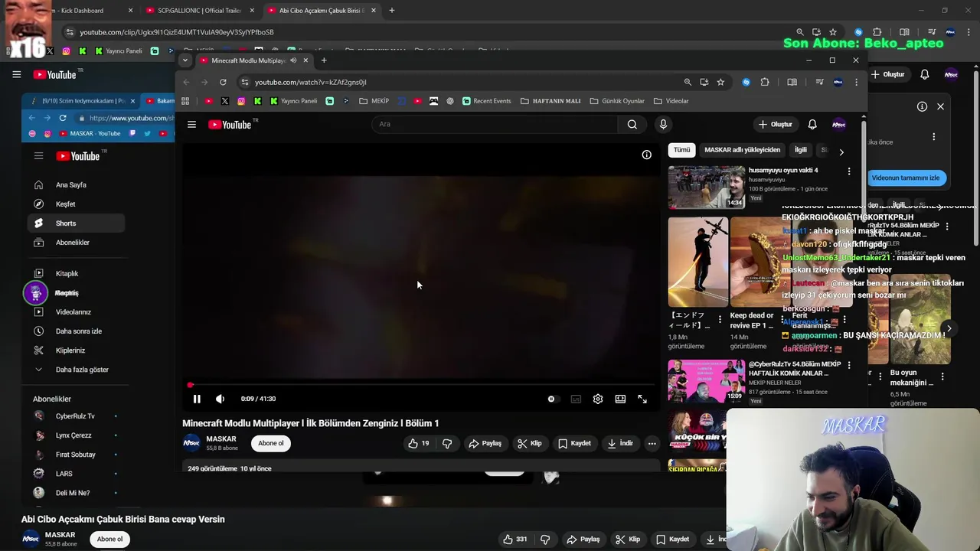
Task: Open notifications bell in the front window
Action: tap(812, 124)
